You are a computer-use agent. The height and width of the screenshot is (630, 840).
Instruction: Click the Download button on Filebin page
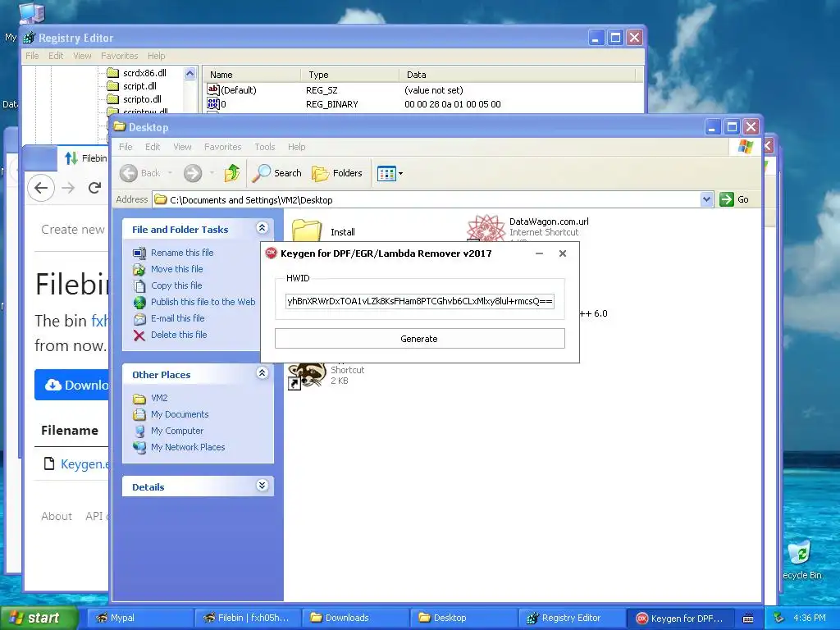click(72, 385)
